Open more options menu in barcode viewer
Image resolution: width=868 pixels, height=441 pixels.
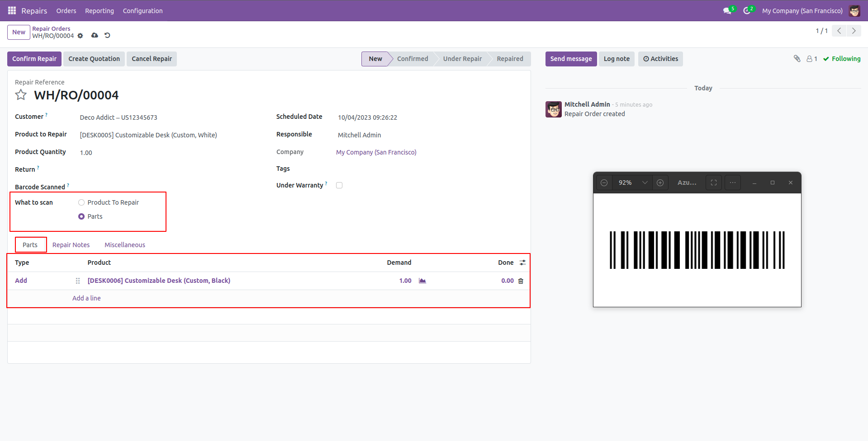(733, 183)
